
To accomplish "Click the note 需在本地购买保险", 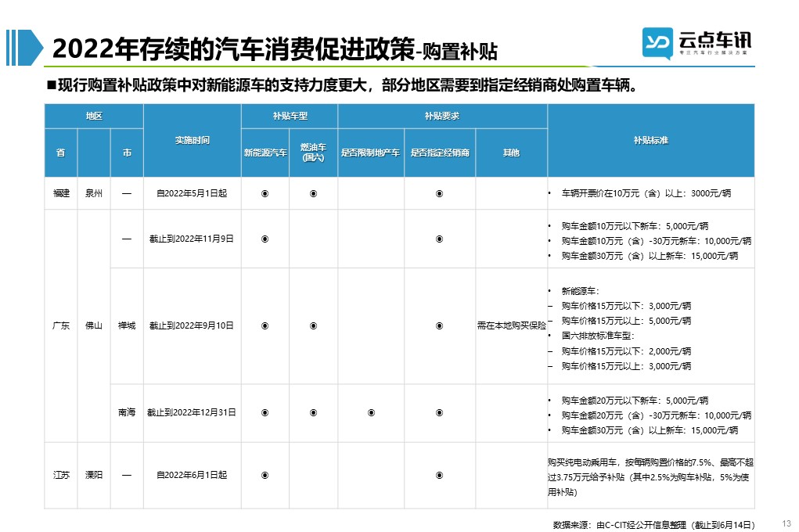I will pyautogui.click(x=512, y=325).
